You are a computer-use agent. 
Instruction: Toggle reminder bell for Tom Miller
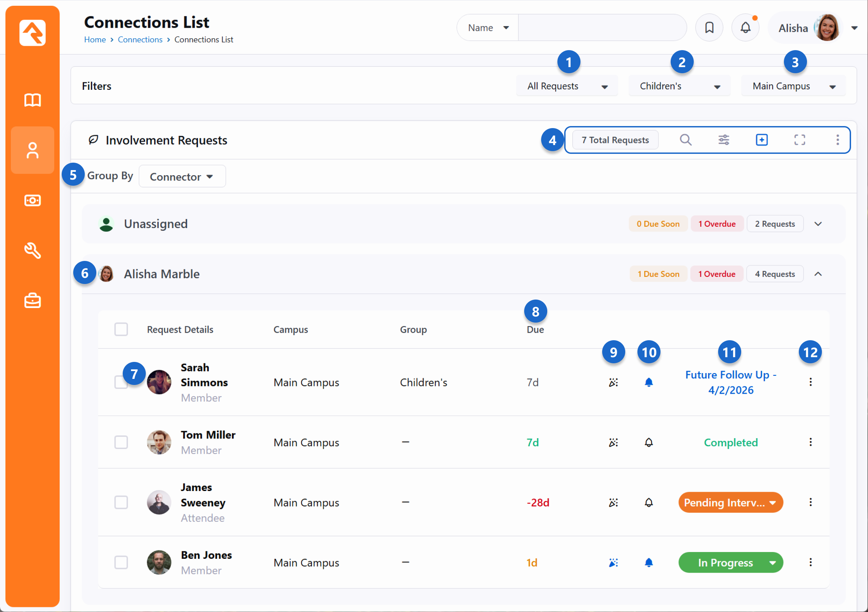(x=648, y=442)
